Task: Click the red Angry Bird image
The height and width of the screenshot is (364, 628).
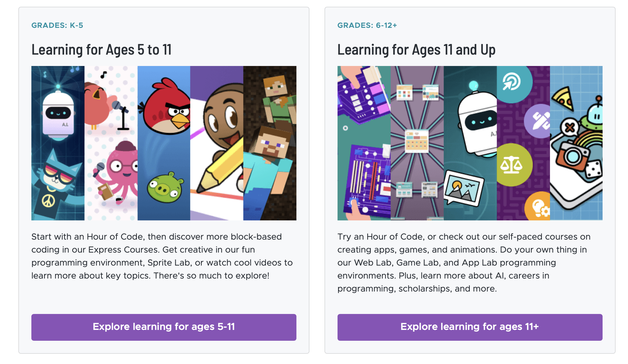Action: (166, 106)
